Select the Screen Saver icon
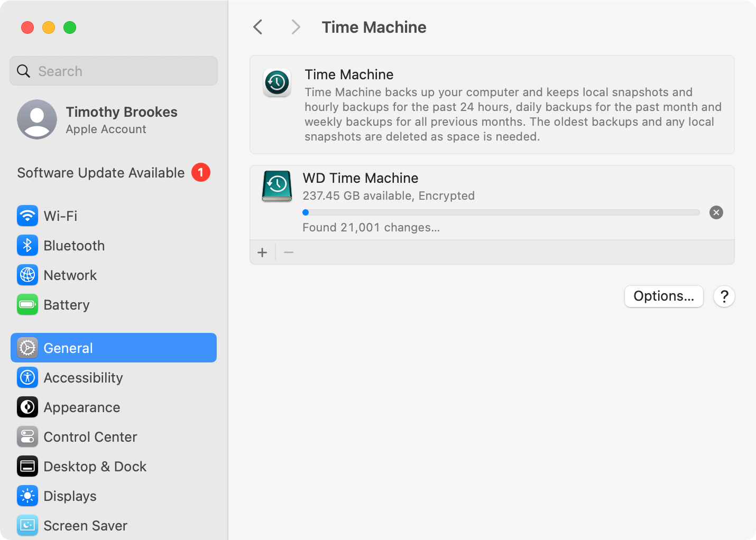Viewport: 756px width, 540px height. point(27,525)
